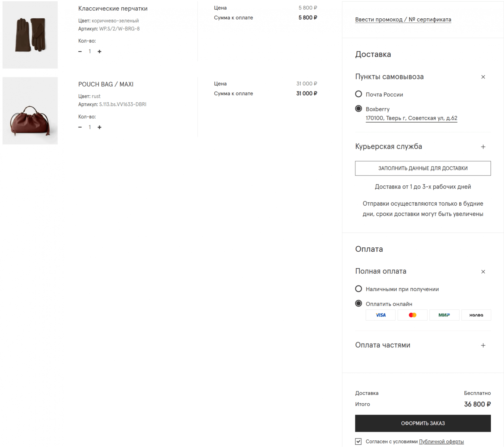504x447 pixels.
Task: Select Почта России pickup option
Action: (x=359, y=94)
